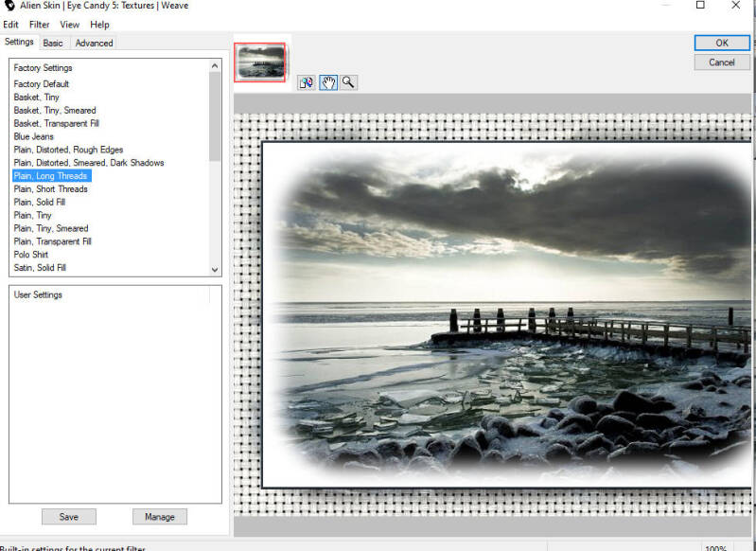756x551 pixels.
Task: Select the Blue Jeans preset
Action: point(33,136)
